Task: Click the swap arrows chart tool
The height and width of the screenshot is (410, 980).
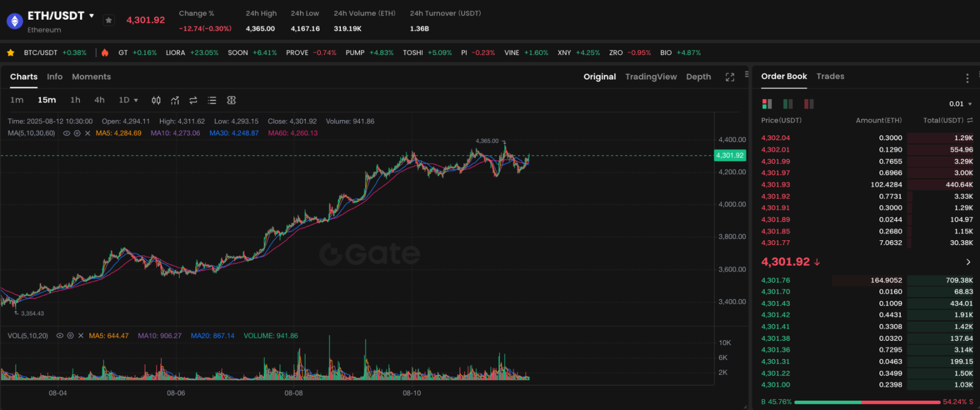Action: pyautogui.click(x=193, y=100)
